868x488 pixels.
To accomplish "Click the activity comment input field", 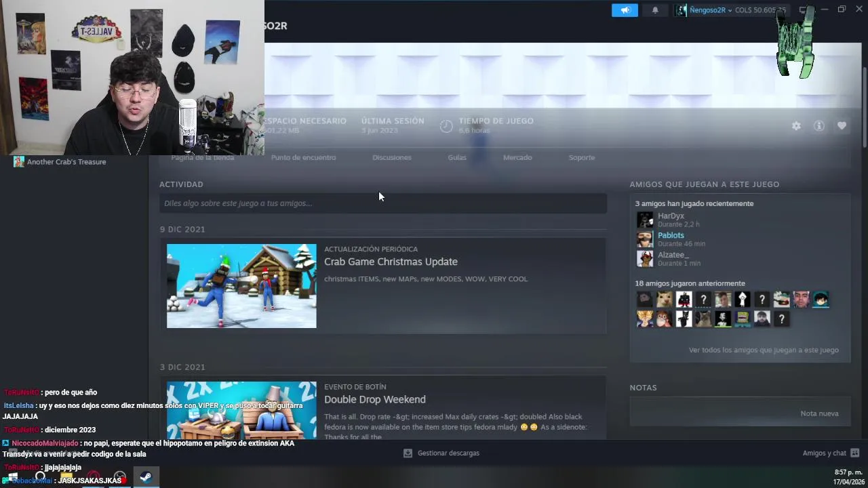I will pyautogui.click(x=383, y=203).
